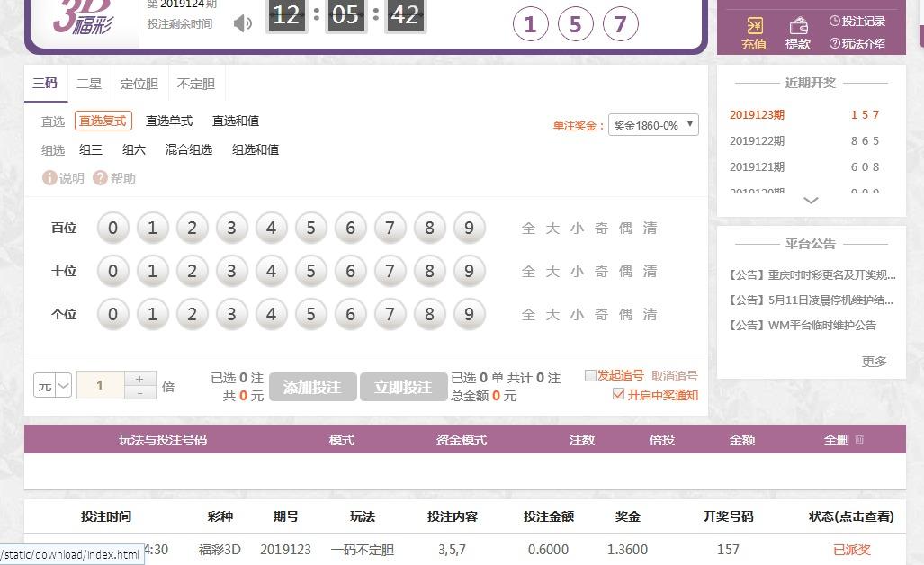Switch to the 二星 tab

(89, 84)
